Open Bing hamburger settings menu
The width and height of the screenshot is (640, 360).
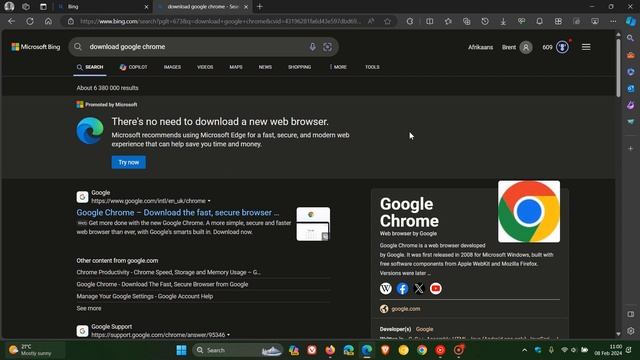point(586,47)
